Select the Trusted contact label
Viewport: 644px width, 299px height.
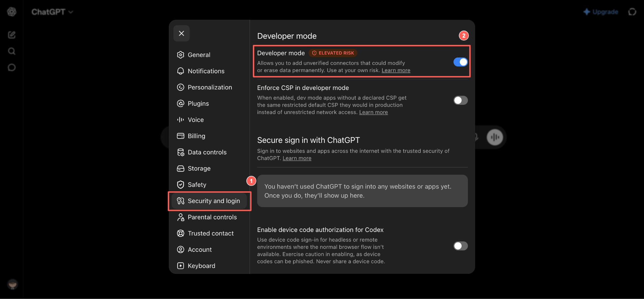[x=211, y=233]
